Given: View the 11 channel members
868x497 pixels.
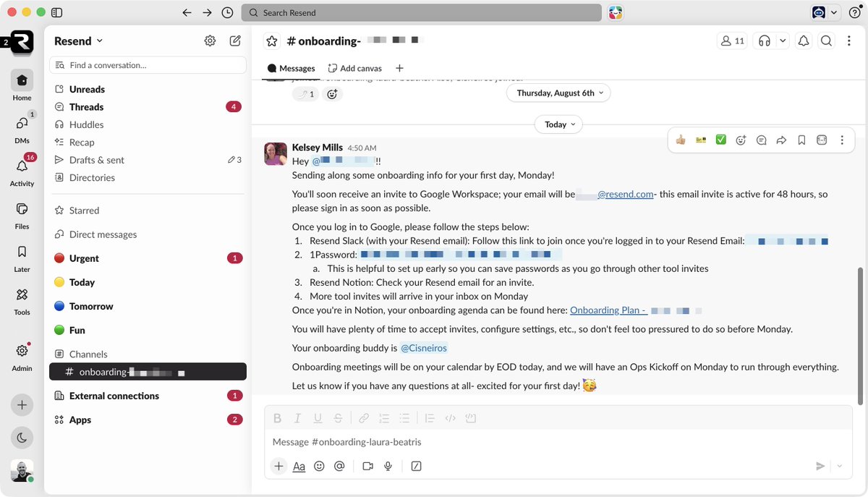Looking at the screenshot, I should click(732, 41).
